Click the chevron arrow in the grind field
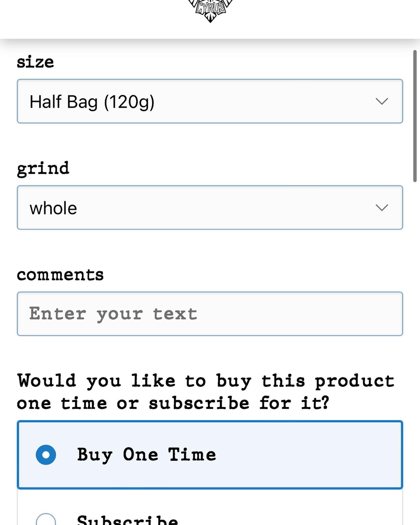The width and height of the screenshot is (420, 525). pyautogui.click(x=381, y=208)
